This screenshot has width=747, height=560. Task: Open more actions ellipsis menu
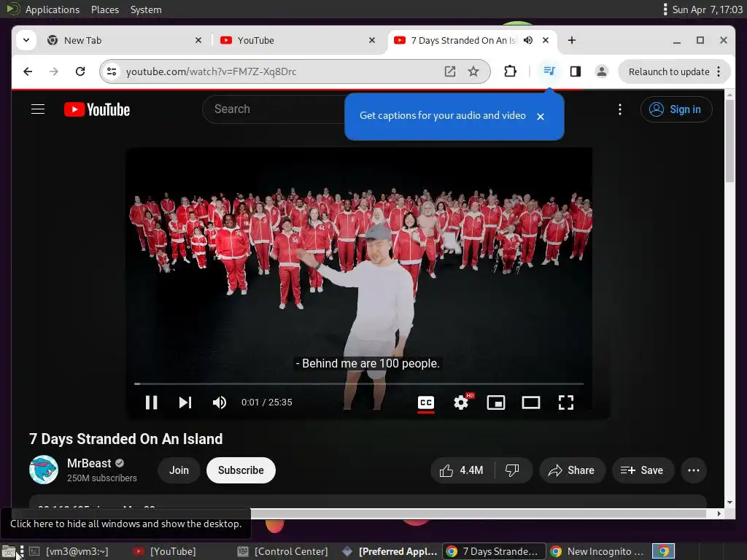[x=694, y=470]
